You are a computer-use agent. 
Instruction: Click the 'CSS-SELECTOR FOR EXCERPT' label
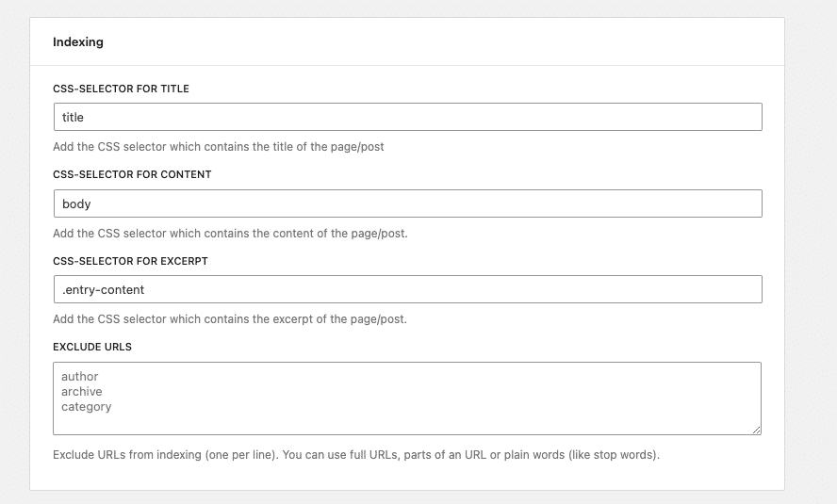tap(130, 261)
